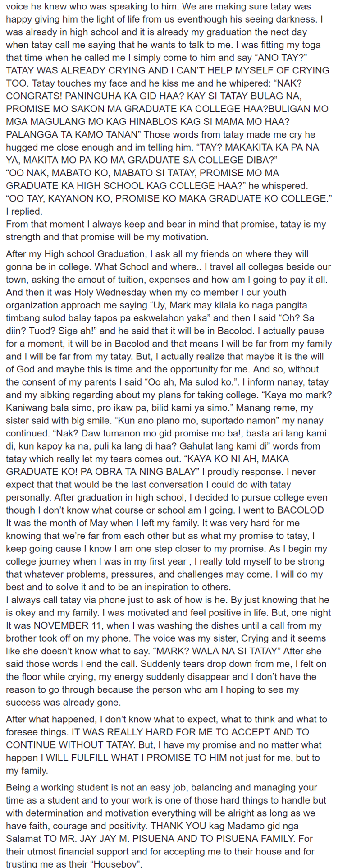Click the text "PALANGGA TA KAMO TANAN"
This screenshot has height=868, width=338.
pos(73,134)
